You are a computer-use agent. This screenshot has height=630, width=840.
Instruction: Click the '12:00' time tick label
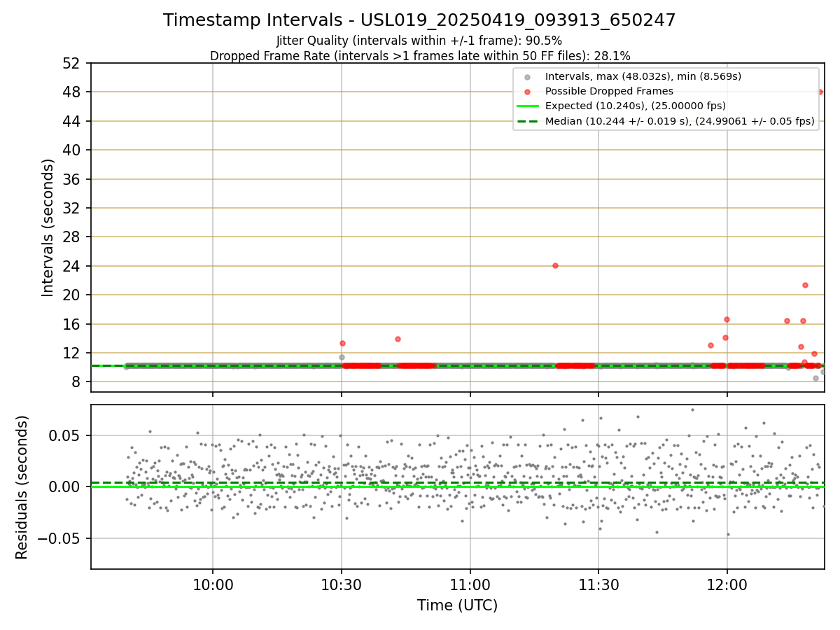pyautogui.click(x=727, y=585)
